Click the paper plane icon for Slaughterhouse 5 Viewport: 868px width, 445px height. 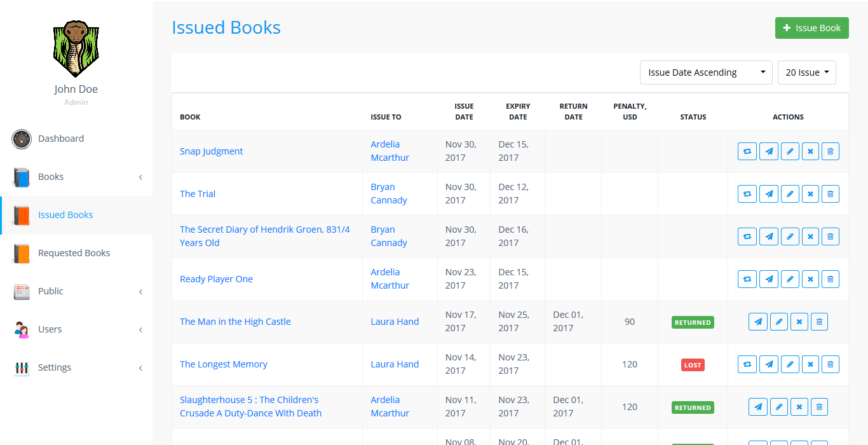(758, 407)
